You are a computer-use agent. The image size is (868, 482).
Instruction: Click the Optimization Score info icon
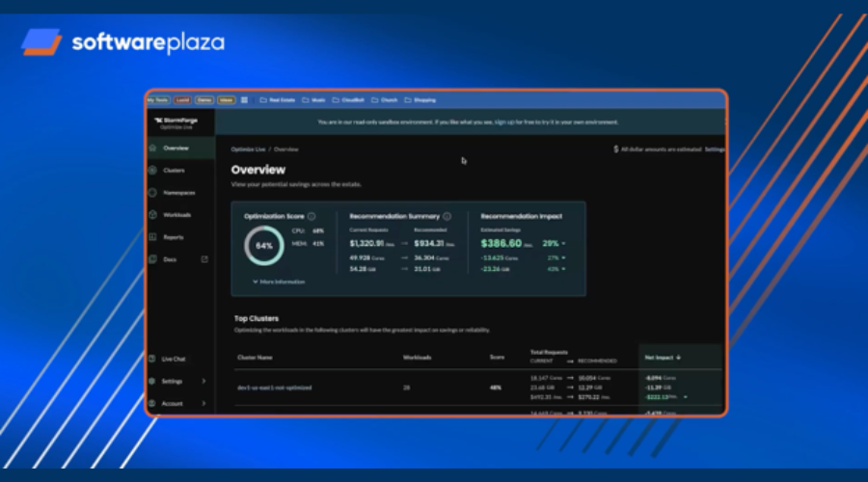pos(312,217)
